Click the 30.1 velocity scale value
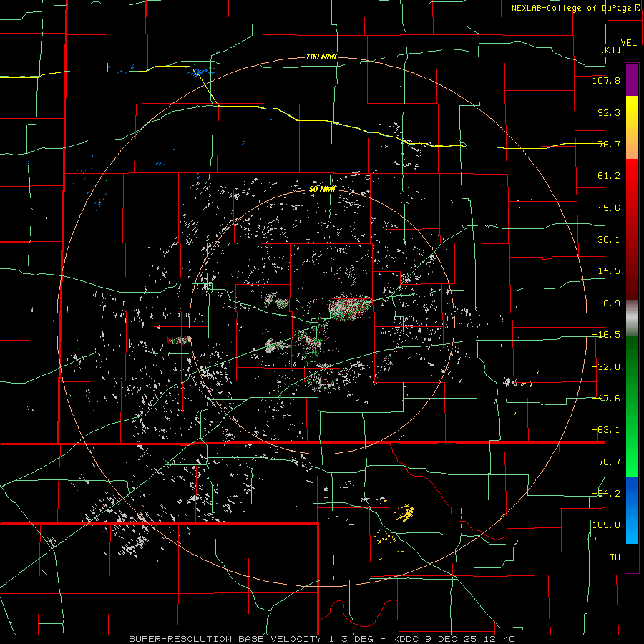The image size is (644, 644). click(x=609, y=240)
